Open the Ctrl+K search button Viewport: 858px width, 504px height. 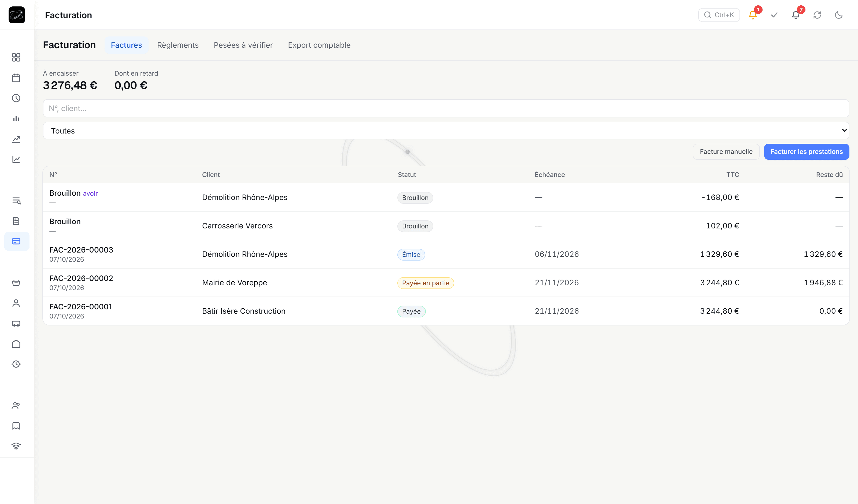point(719,15)
